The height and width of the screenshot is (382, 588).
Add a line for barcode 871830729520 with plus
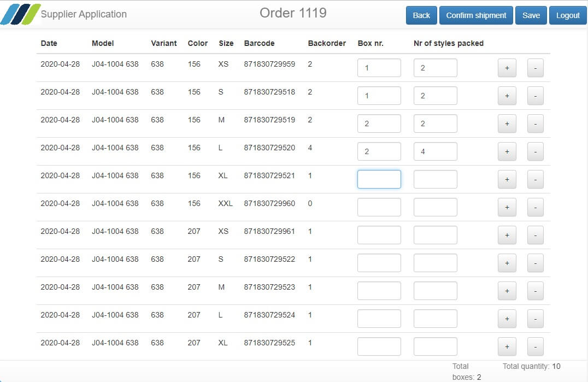507,152
